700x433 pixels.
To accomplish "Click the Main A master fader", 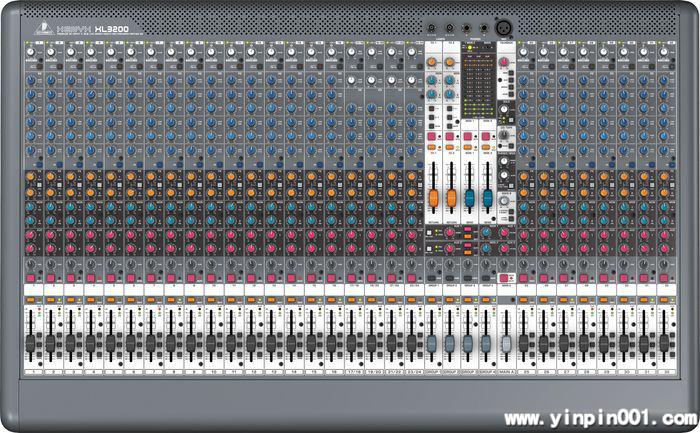I will coord(505,344).
